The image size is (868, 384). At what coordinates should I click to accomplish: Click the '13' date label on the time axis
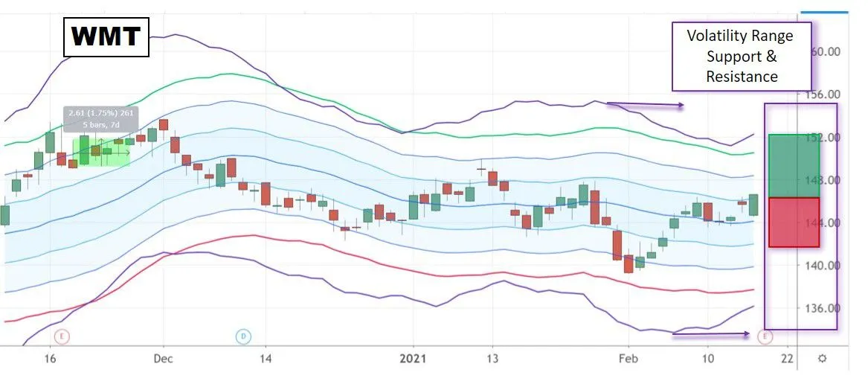(492, 359)
